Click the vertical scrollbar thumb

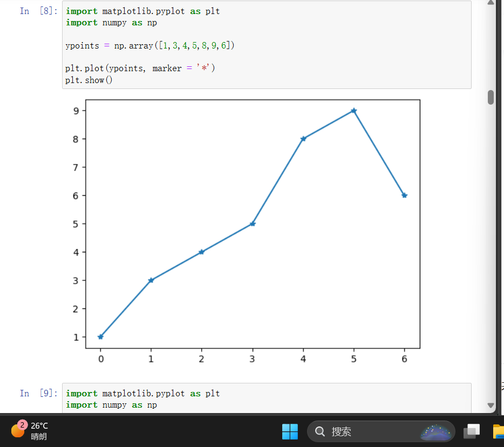point(491,97)
